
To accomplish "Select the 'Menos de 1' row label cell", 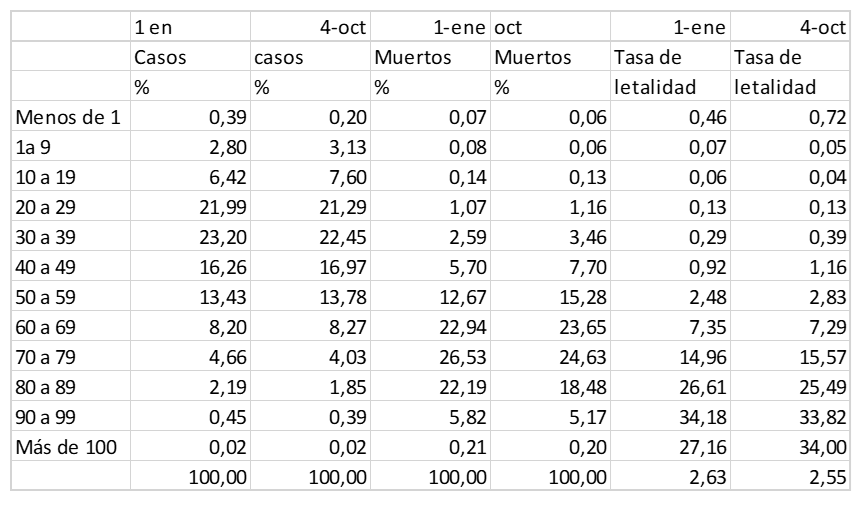I will pos(71,118).
